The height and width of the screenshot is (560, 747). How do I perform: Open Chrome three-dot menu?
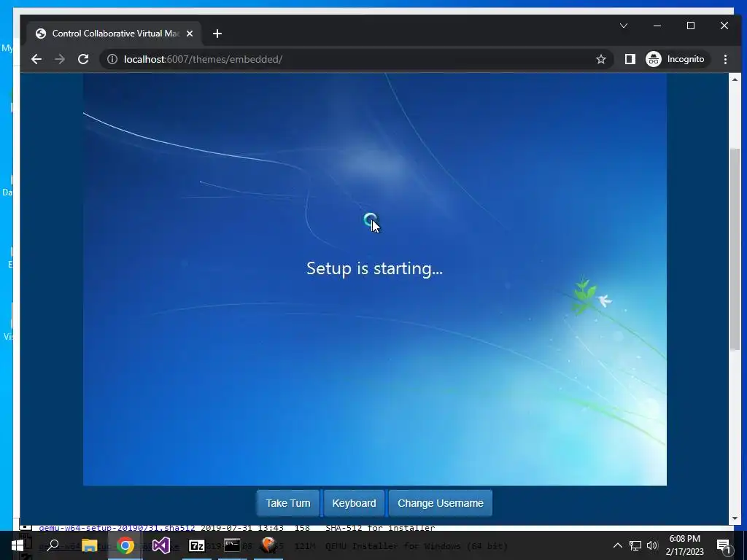click(725, 59)
